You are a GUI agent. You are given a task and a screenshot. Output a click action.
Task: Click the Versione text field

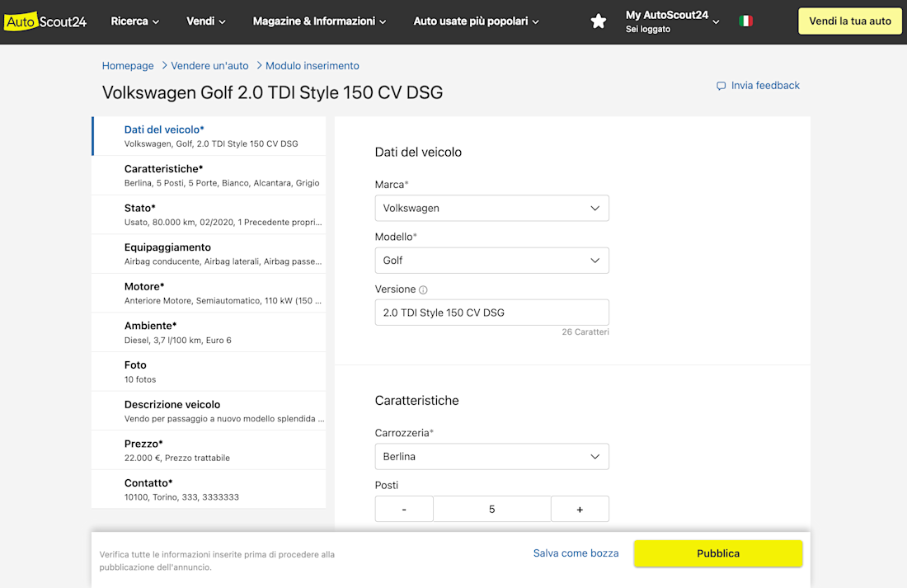[491, 313]
